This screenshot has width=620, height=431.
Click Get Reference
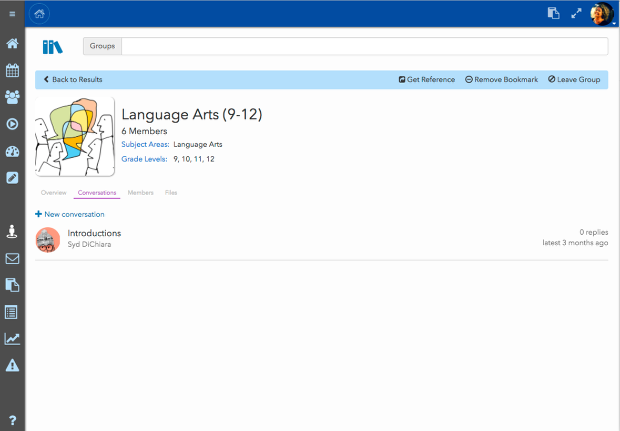(x=427, y=79)
